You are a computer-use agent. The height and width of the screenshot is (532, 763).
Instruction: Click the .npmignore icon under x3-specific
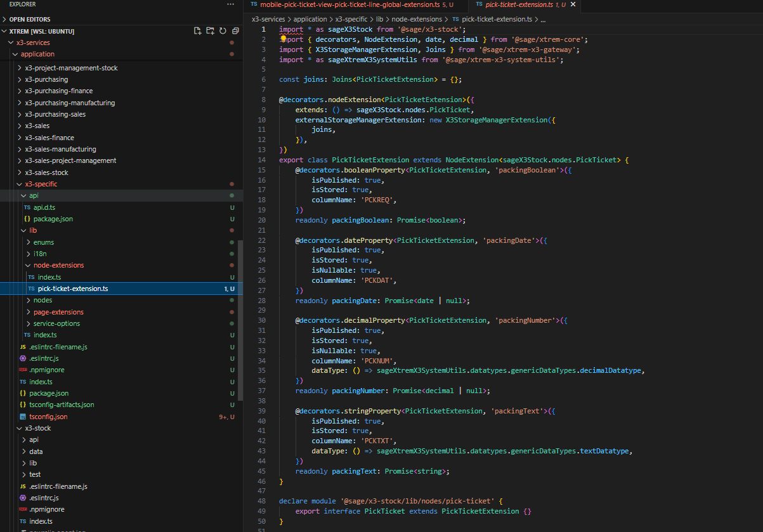(23, 370)
